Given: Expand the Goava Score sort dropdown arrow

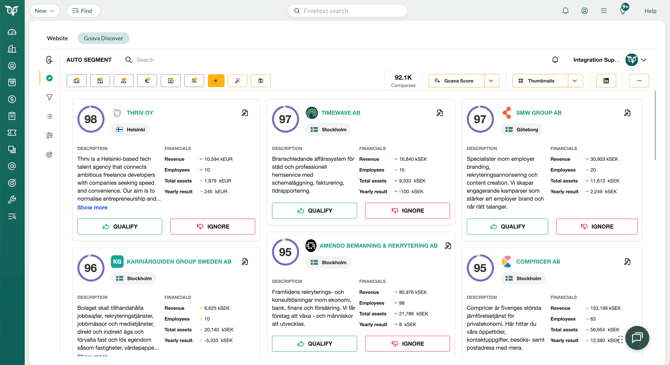Looking at the screenshot, I should click(491, 80).
